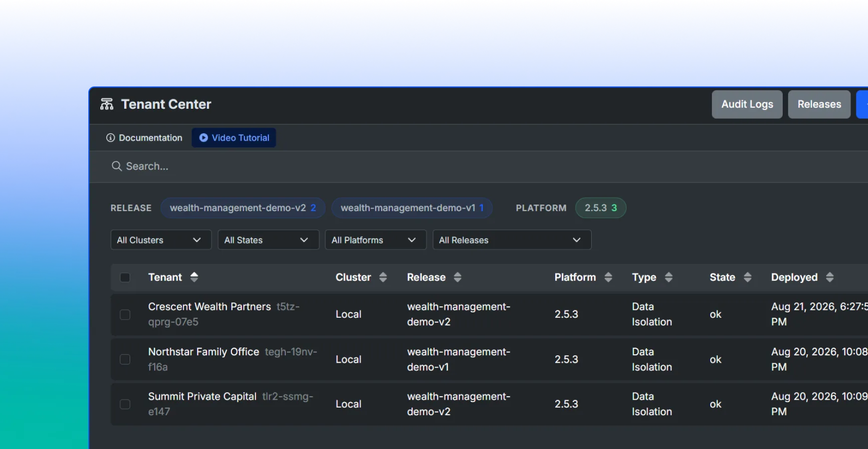
Task: Click platform 2.5.3 in Summit row
Action: click(566, 404)
